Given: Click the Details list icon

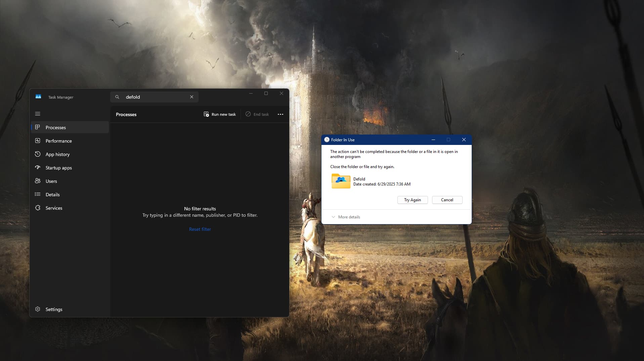Looking at the screenshot, I should (x=38, y=194).
